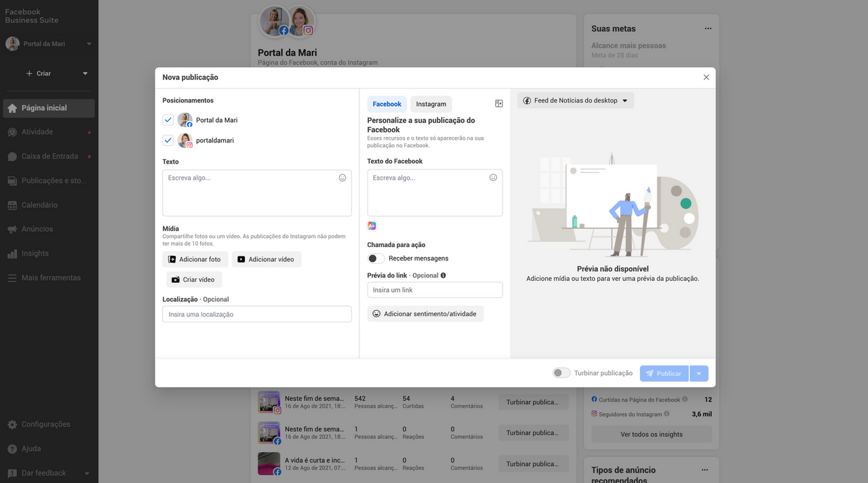Select the Facebook tab
Viewport: 868px width, 483px height.
pyautogui.click(x=387, y=104)
